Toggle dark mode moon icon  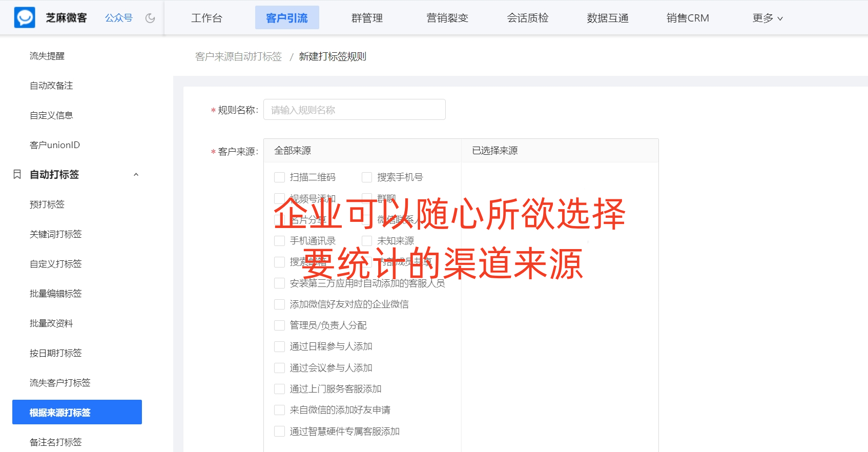pos(150,18)
